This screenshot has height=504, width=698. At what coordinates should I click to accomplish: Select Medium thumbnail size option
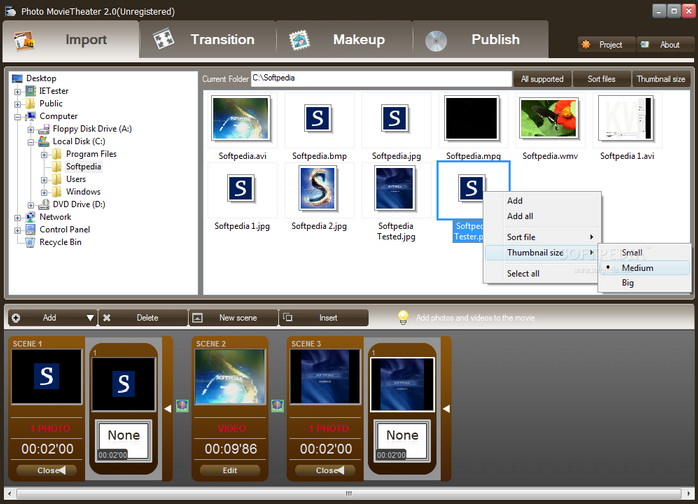pos(637,268)
